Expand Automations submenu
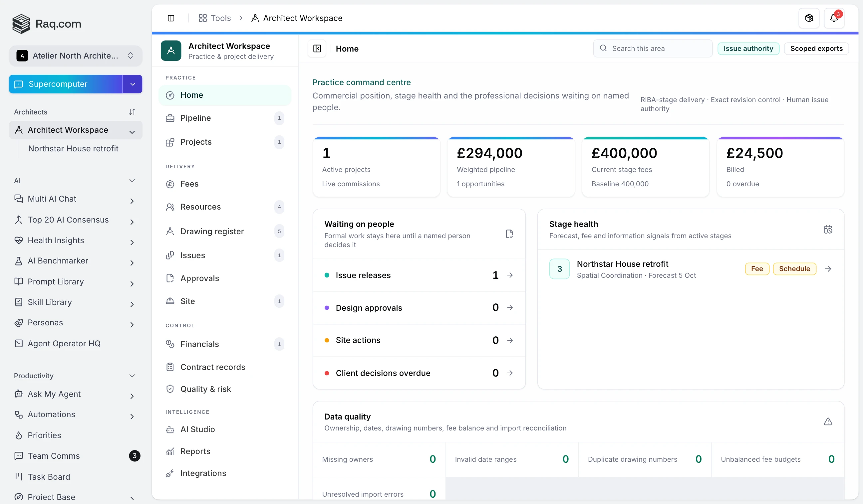The image size is (863, 504). point(132,417)
